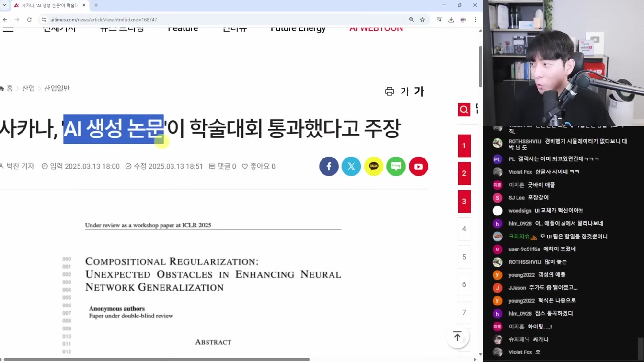644x362 pixels.
Task: Click the horizontal page scrollbar
Action: point(156,359)
